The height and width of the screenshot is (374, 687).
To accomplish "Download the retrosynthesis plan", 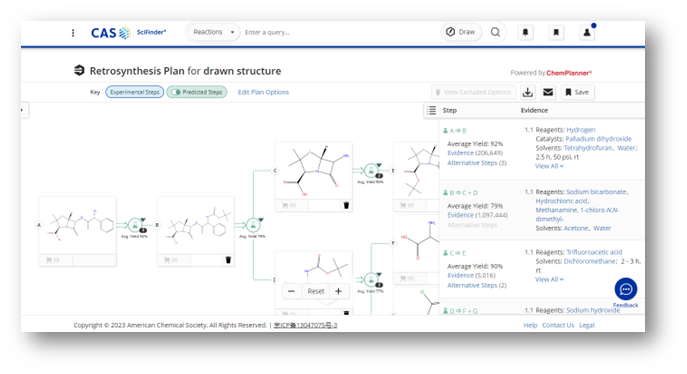I will [528, 92].
